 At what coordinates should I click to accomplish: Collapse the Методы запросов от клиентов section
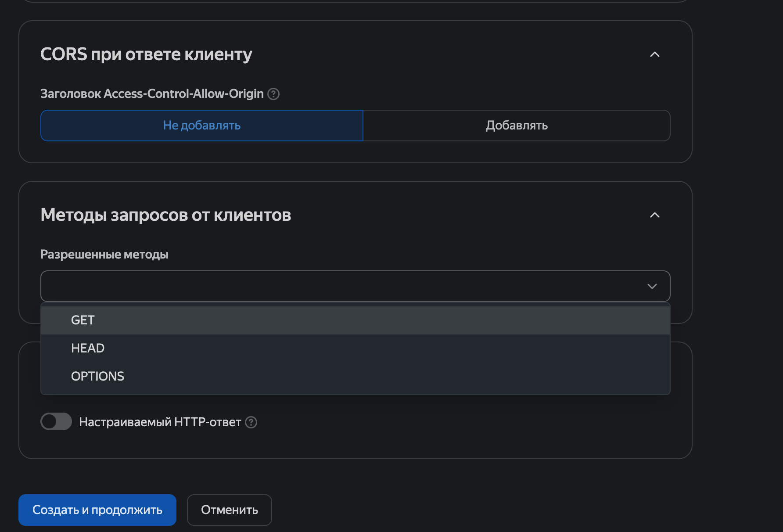(655, 215)
